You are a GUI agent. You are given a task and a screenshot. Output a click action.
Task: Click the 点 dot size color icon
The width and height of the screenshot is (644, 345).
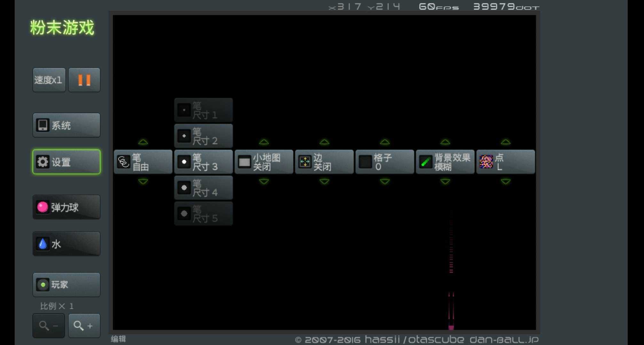pyautogui.click(x=486, y=162)
